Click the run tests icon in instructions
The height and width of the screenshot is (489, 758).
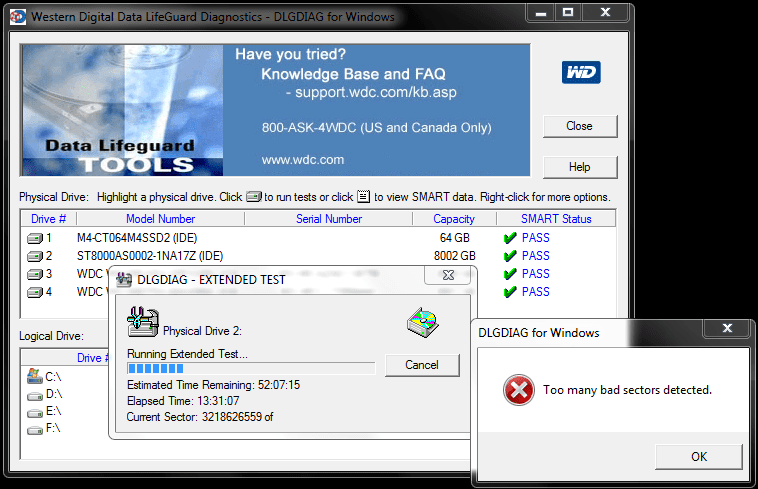click(254, 197)
